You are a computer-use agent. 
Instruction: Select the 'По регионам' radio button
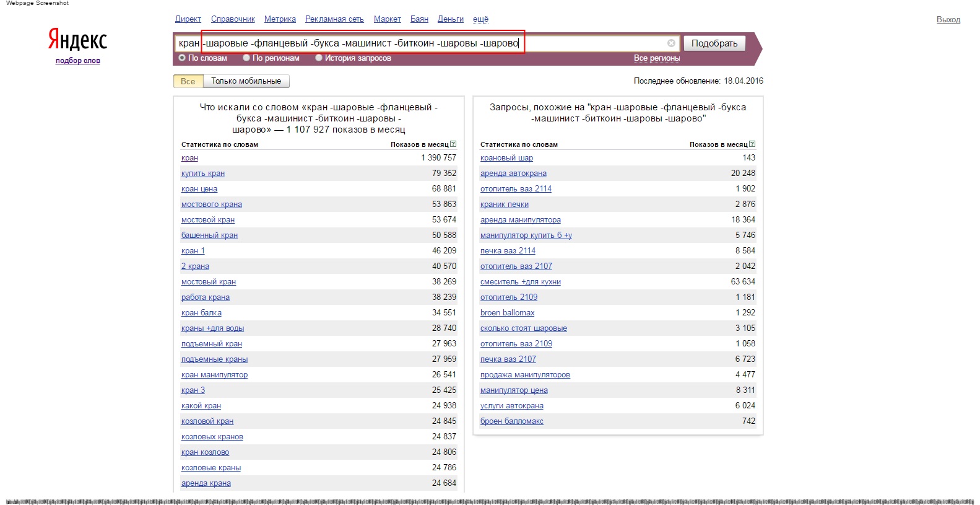[x=246, y=58]
